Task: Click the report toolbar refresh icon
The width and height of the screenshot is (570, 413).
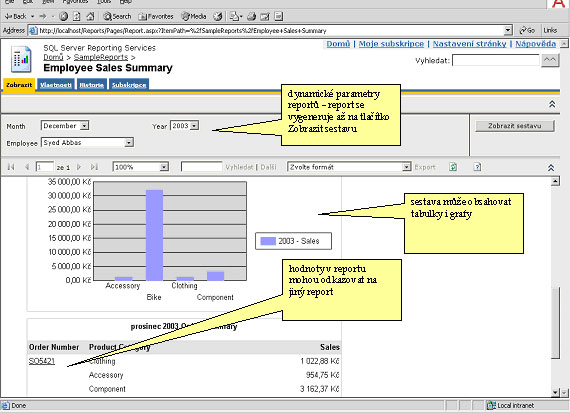Action: tap(453, 167)
